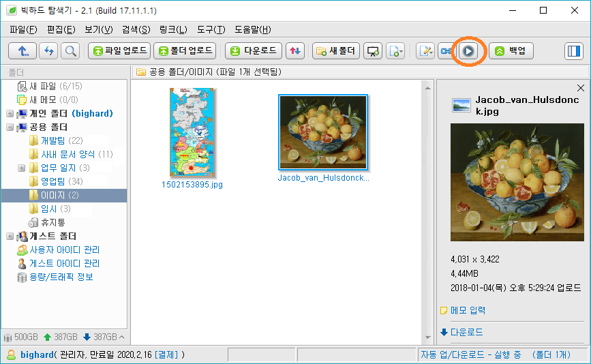Viewport: 591px width, 364px height.
Task: Select the Jacob_van_Hulsdonck fruit thumbnail
Action: [x=323, y=132]
